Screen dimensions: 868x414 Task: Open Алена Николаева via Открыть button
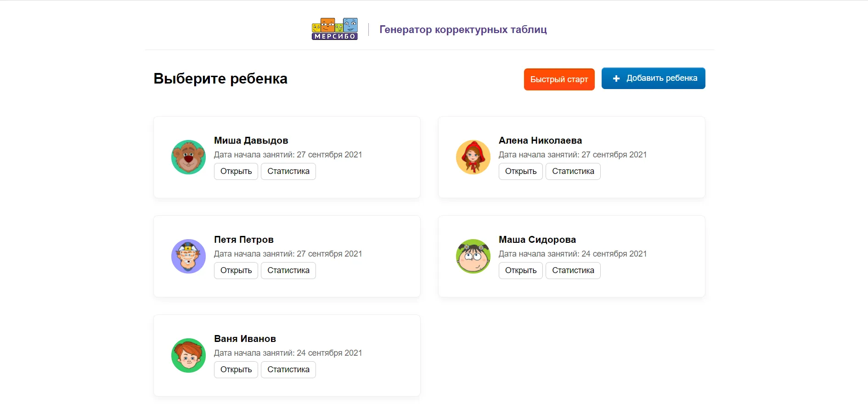pyautogui.click(x=521, y=171)
